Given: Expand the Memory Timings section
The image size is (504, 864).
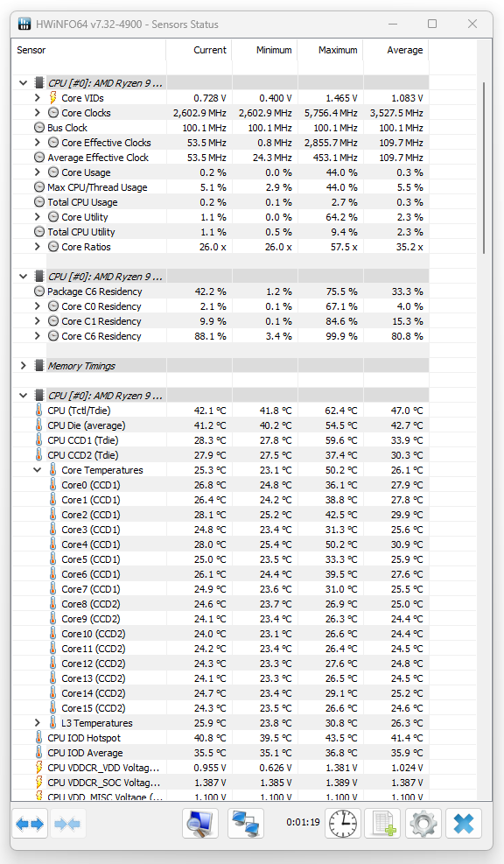Looking at the screenshot, I should point(23,365).
